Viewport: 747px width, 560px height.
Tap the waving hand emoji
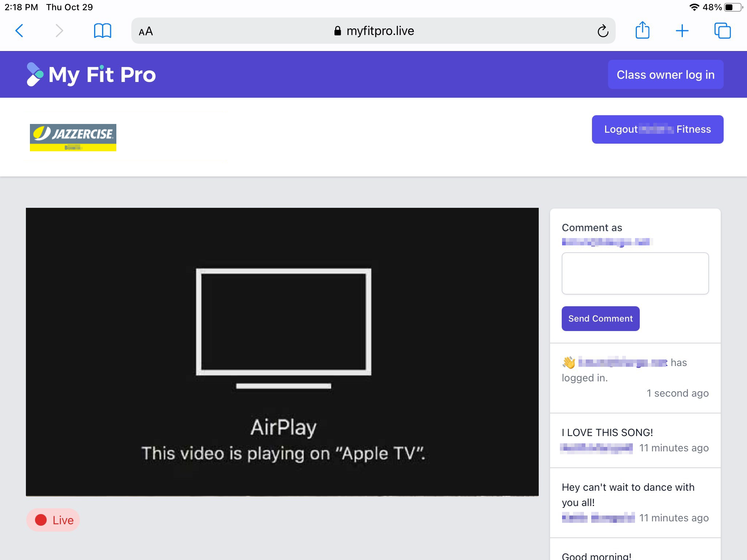569,362
